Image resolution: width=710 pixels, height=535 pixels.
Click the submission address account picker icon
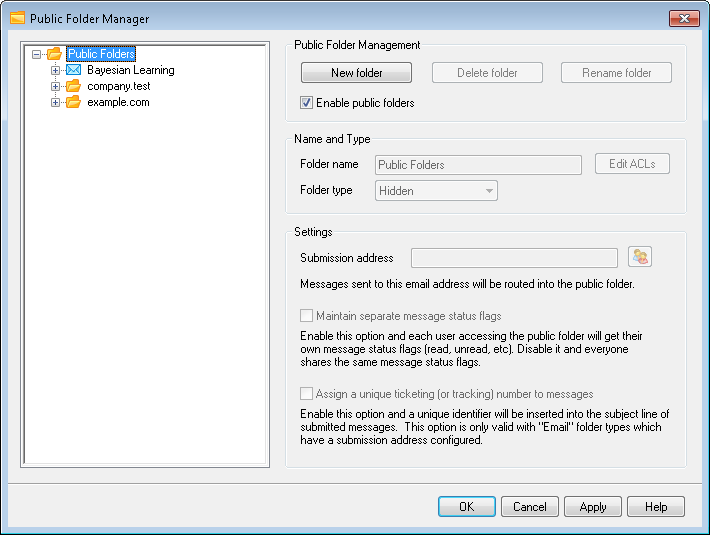tap(640, 258)
